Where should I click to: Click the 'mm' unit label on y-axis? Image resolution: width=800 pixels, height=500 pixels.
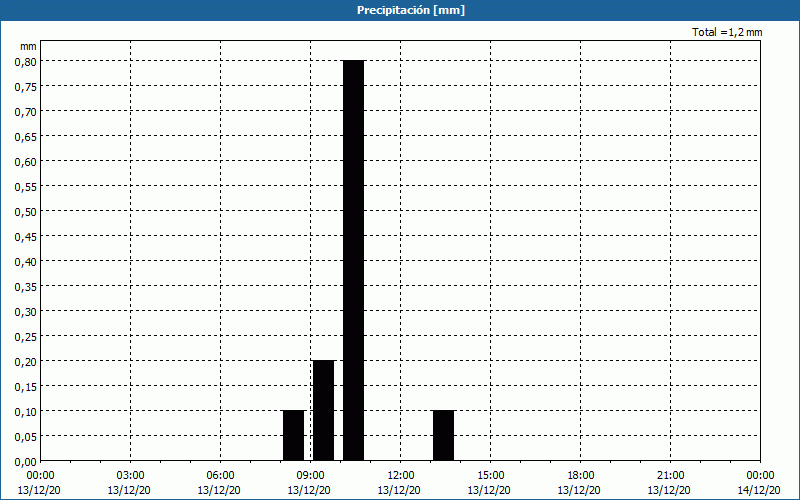[x=28, y=46]
